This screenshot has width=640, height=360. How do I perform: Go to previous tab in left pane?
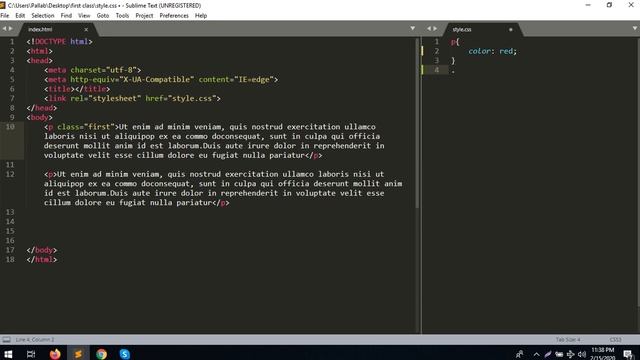coord(4,29)
